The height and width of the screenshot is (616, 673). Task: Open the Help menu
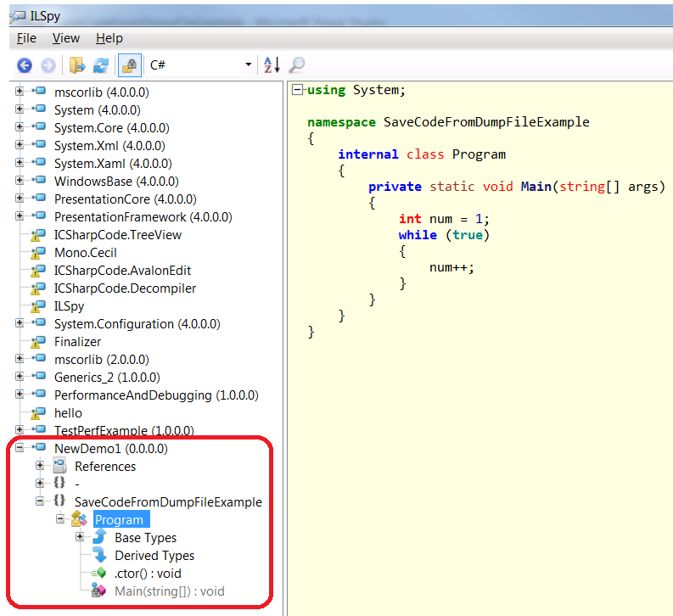click(109, 38)
